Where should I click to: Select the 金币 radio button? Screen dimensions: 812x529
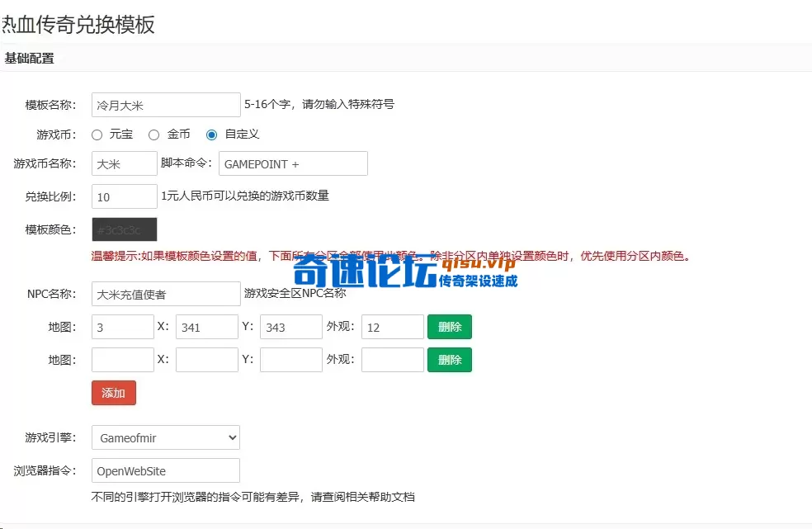(x=153, y=135)
